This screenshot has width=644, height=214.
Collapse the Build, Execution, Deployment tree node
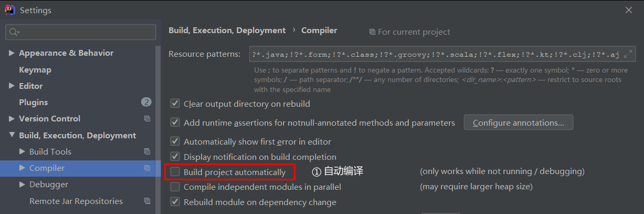click(12, 136)
